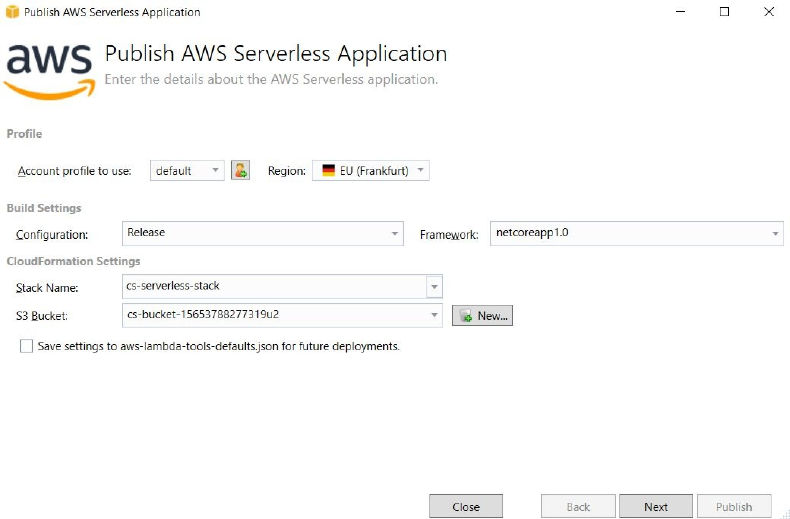The height and width of the screenshot is (519, 790).
Task: Click the AWS logo in the header
Action: [x=50, y=70]
